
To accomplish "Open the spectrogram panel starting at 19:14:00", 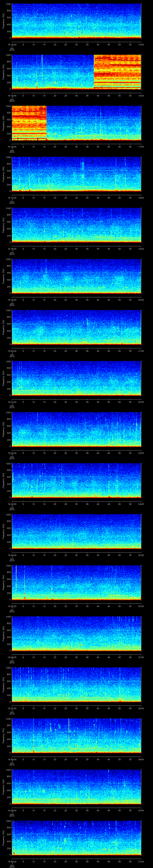I will click(76, 21).
